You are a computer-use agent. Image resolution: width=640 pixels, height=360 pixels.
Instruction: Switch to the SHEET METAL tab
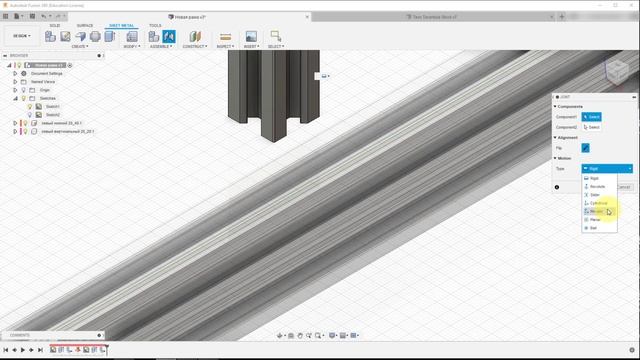[x=121, y=25]
